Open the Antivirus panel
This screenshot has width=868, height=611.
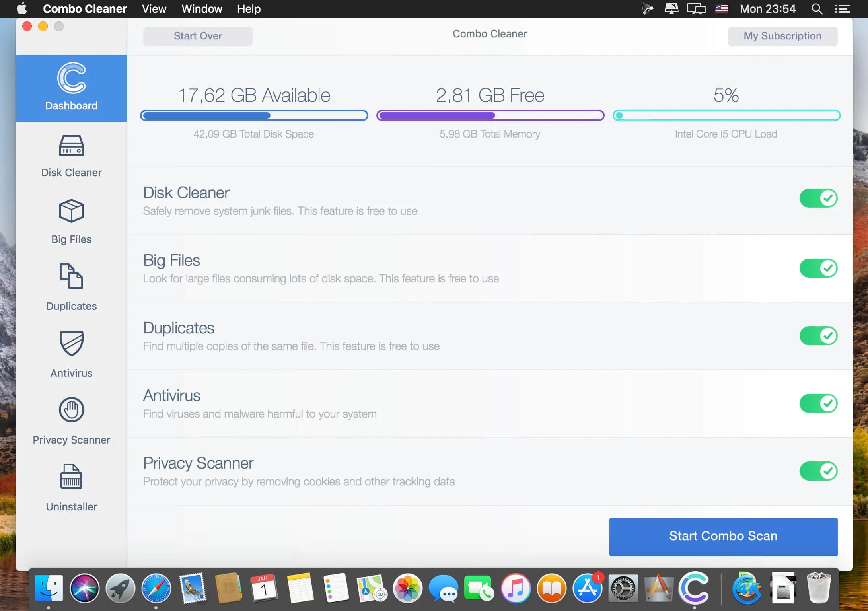(x=71, y=354)
